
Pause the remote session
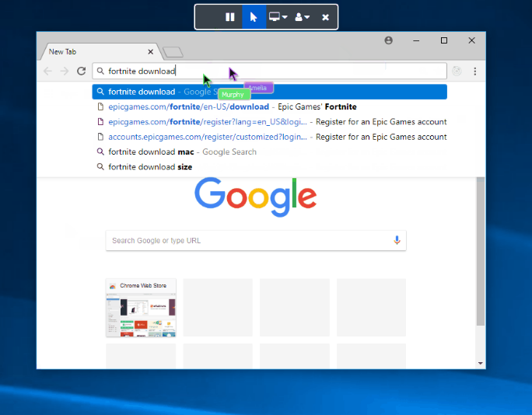230,17
